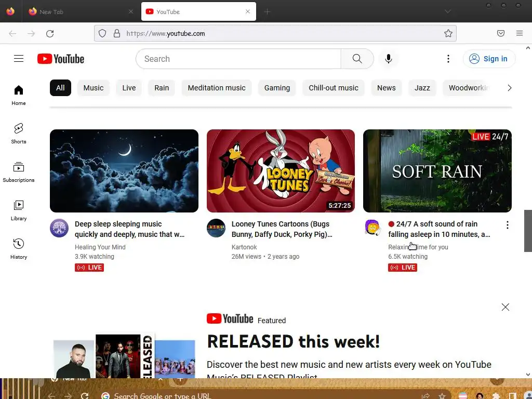The width and height of the screenshot is (532, 399).
Task: Open options for the soft rain video
Action: point(507,225)
